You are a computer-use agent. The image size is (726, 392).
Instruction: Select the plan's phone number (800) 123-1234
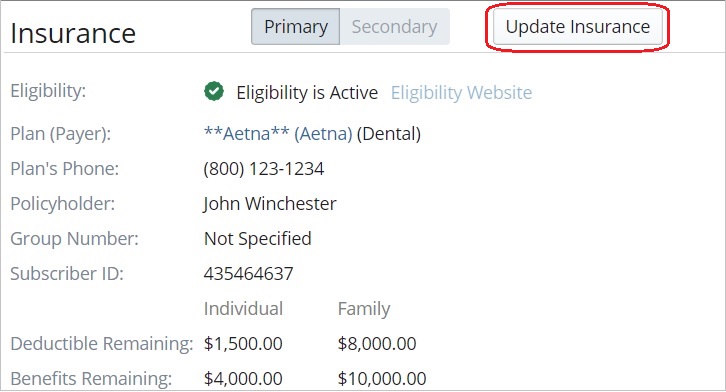click(263, 168)
